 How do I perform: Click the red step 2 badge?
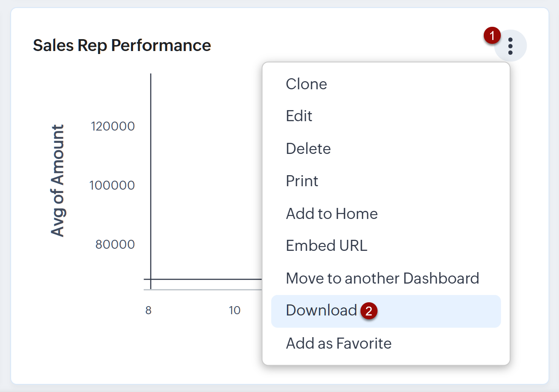point(369,311)
